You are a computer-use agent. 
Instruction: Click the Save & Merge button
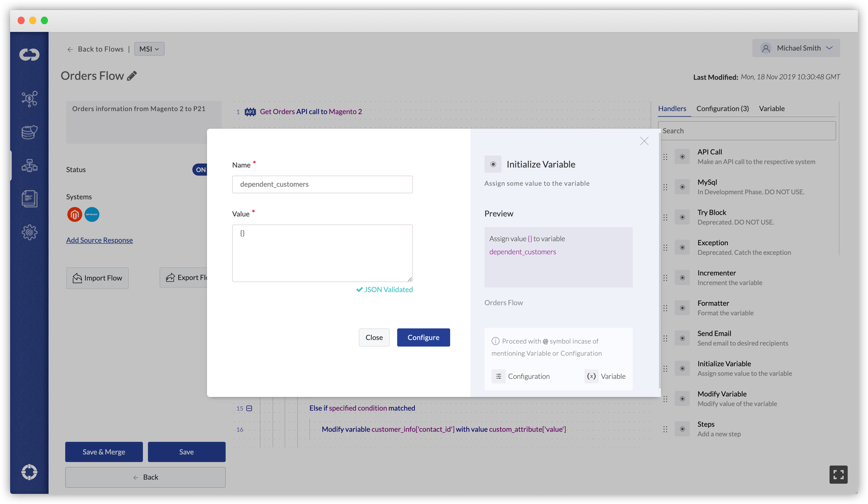click(x=104, y=452)
